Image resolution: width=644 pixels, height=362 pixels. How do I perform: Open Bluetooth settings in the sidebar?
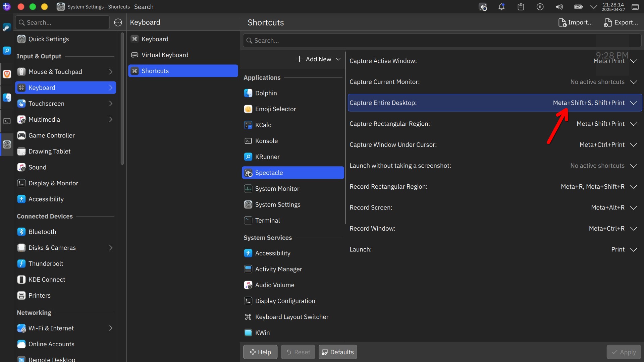(65, 232)
